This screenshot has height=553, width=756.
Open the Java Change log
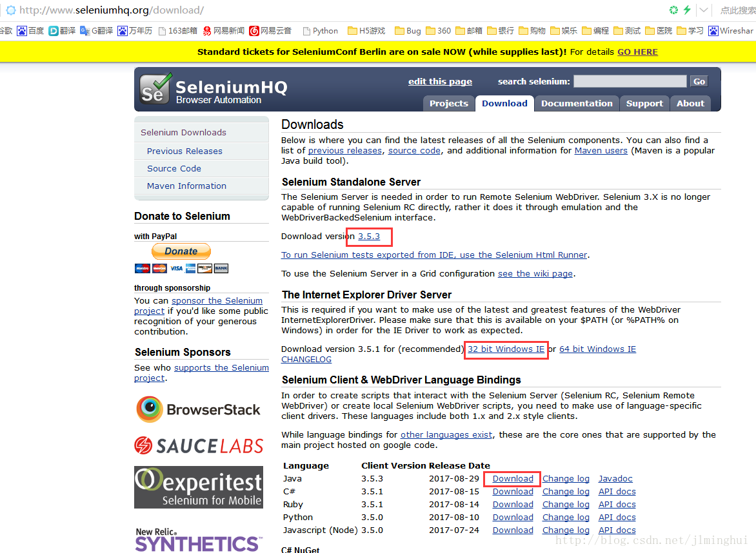566,479
